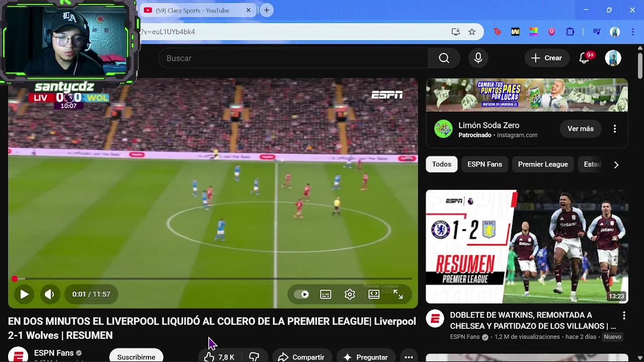Click Ver más on the Limón Soda ad
Image resolution: width=644 pixels, height=362 pixels.
click(x=581, y=129)
